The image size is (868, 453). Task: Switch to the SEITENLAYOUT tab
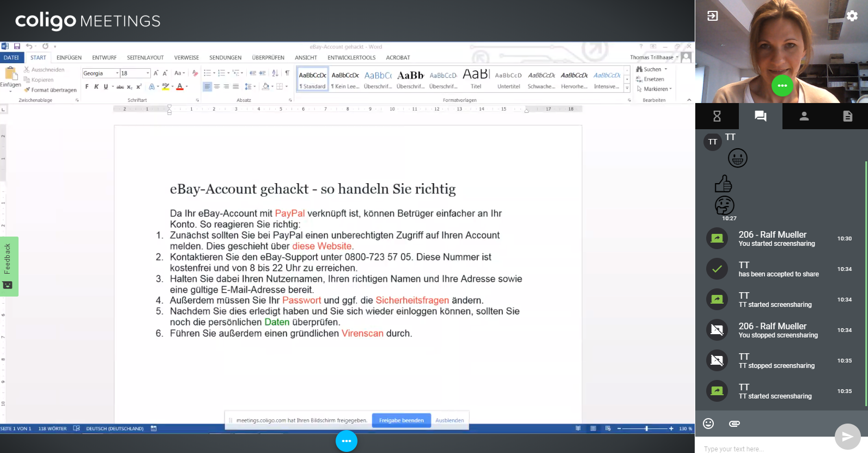click(145, 57)
